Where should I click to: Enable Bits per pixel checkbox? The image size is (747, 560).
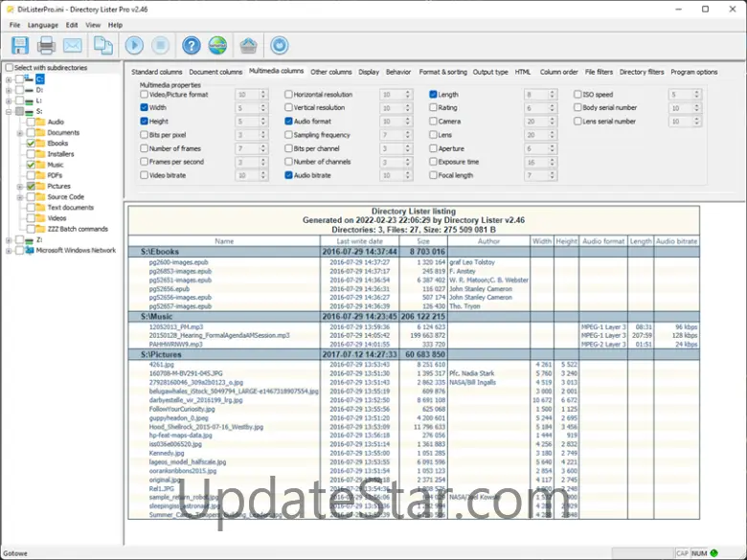pyautogui.click(x=144, y=135)
